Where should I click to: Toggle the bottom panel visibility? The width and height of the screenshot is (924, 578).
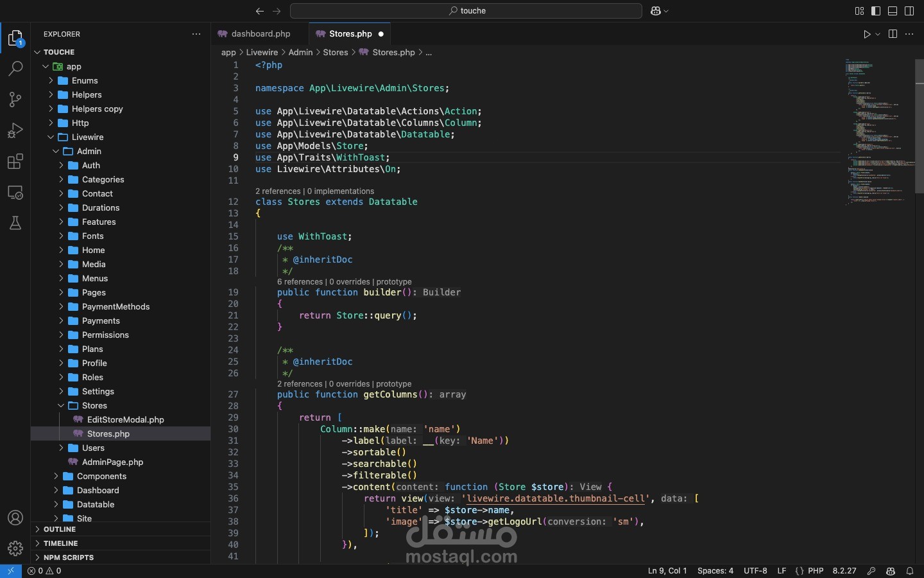(x=893, y=11)
